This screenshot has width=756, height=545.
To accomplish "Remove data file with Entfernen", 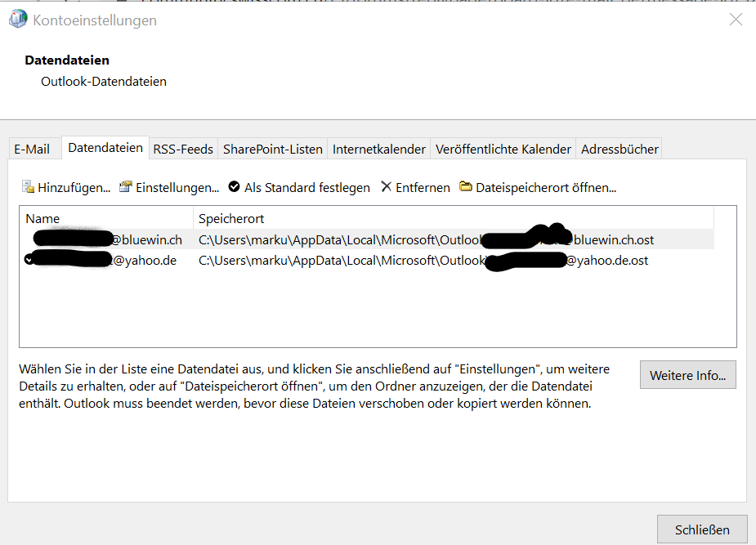I will pyautogui.click(x=415, y=187).
